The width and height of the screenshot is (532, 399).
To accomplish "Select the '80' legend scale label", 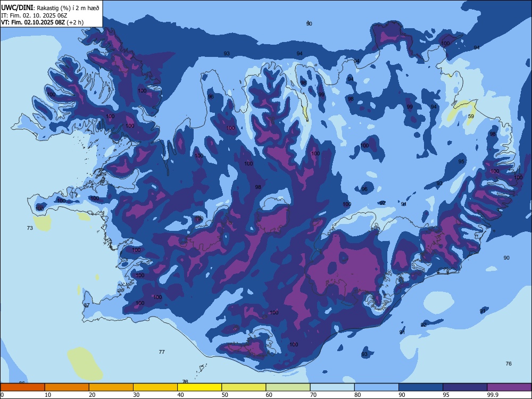I will tap(358, 395).
